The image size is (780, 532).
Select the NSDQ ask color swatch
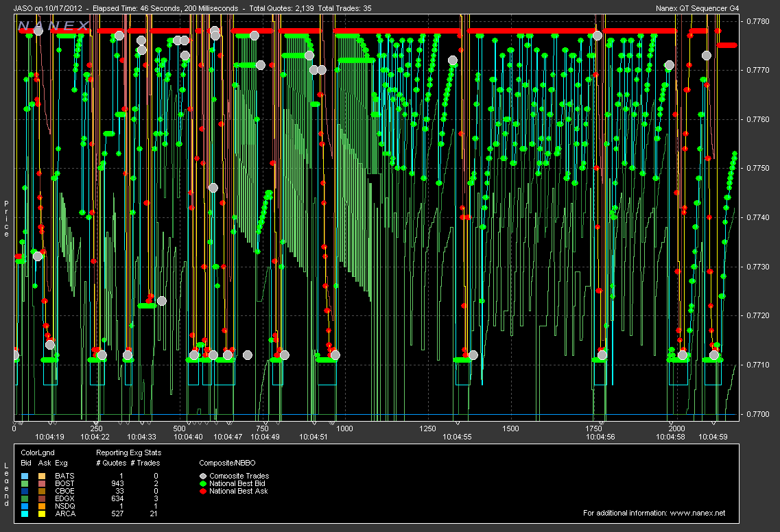coord(43,506)
